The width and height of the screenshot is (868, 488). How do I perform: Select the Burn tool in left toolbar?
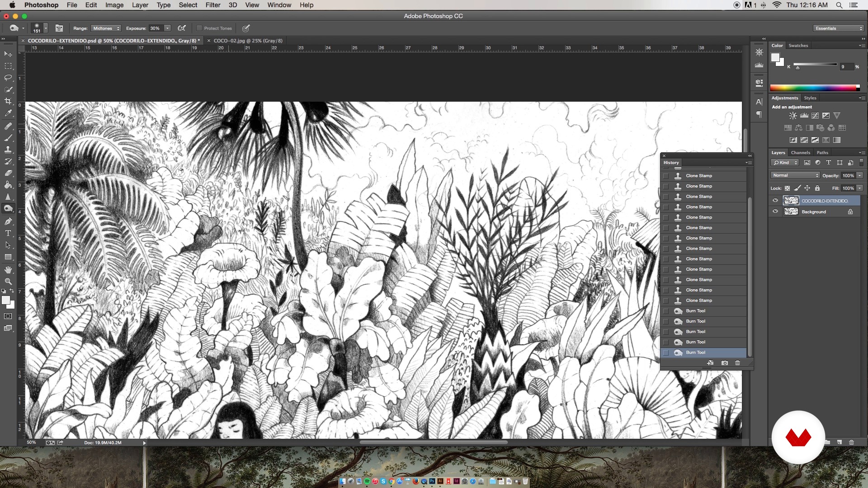pos(8,208)
